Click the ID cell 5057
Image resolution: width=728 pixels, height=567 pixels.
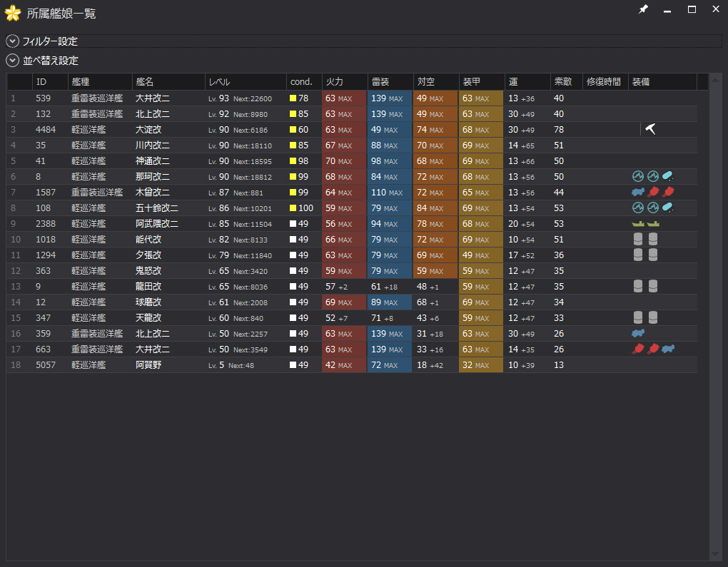point(46,364)
